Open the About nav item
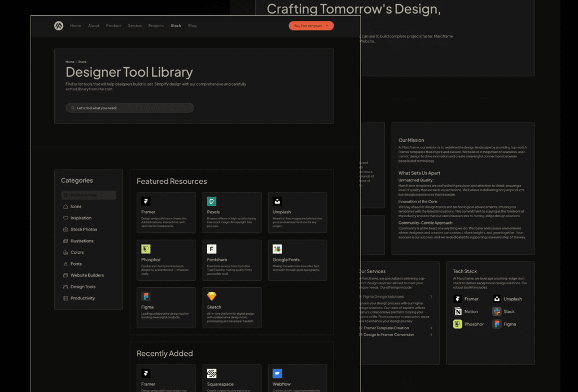The image size is (578, 392). 94,26
